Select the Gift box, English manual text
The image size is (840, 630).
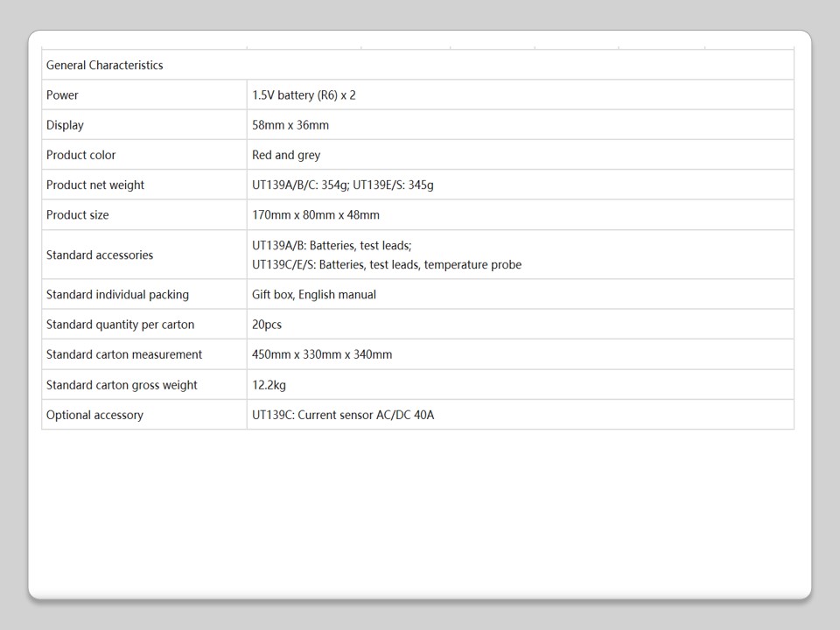click(314, 294)
